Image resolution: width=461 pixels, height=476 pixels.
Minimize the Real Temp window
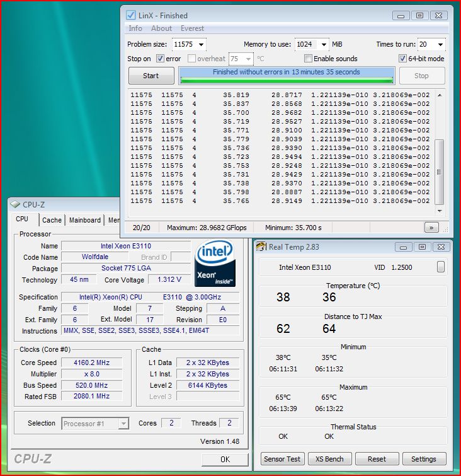coord(403,247)
